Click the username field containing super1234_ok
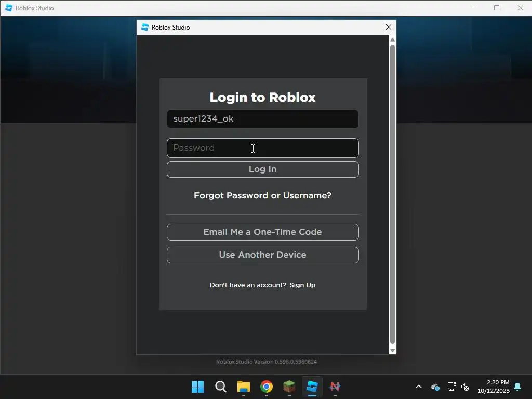 262,119
